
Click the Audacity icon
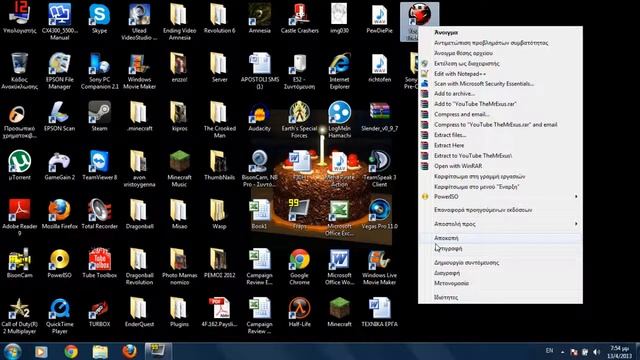(260, 113)
